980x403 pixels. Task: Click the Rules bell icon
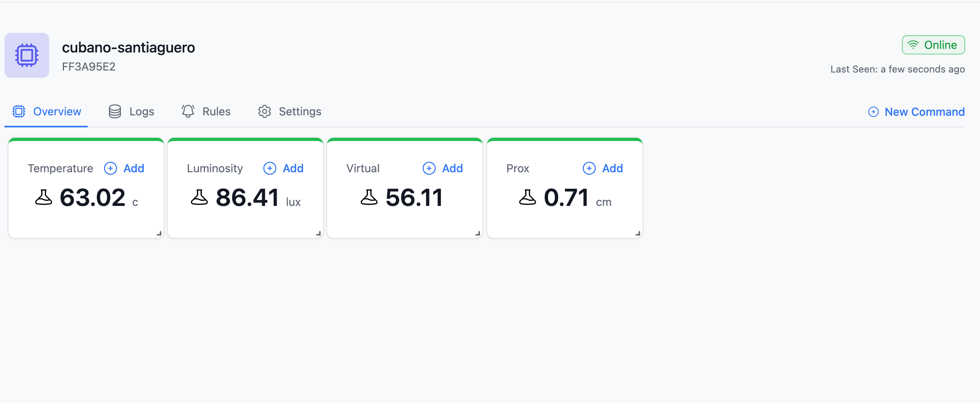coord(188,111)
